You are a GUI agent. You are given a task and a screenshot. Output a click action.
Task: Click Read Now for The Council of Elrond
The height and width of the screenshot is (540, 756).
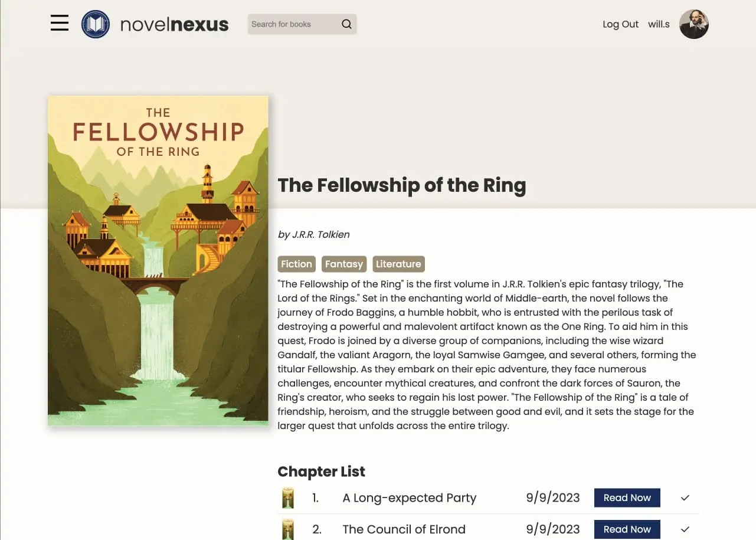[x=627, y=529]
